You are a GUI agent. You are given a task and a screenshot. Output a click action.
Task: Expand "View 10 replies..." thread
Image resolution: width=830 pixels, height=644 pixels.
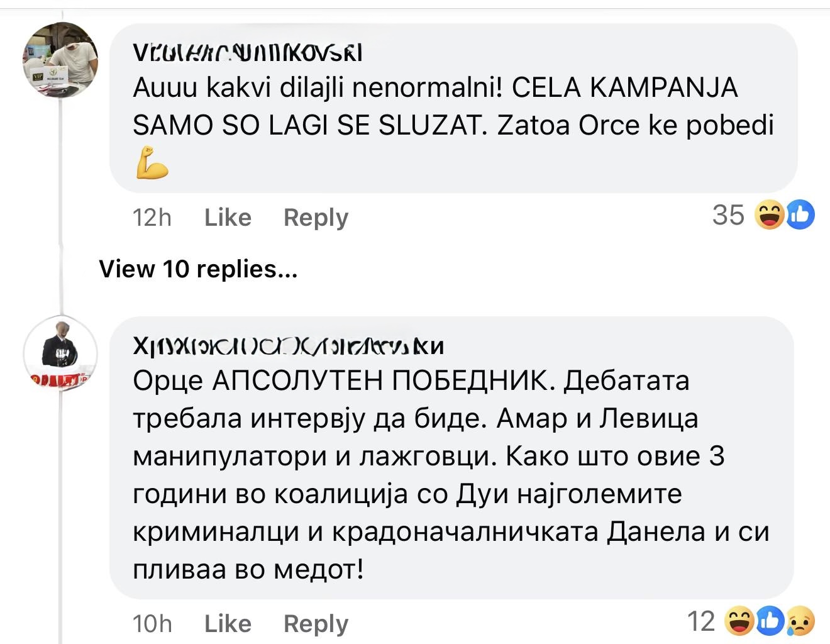tap(198, 269)
